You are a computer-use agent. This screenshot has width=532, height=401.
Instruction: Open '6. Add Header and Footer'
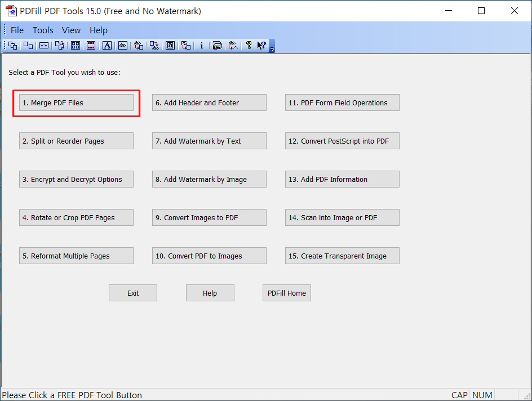(x=209, y=103)
